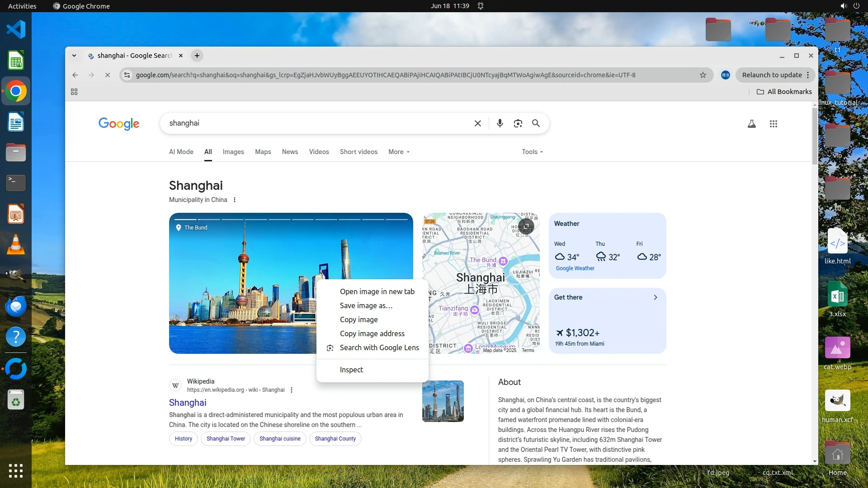Open the Tools dropdown
Screen dimensions: 868x488
(x=532, y=152)
